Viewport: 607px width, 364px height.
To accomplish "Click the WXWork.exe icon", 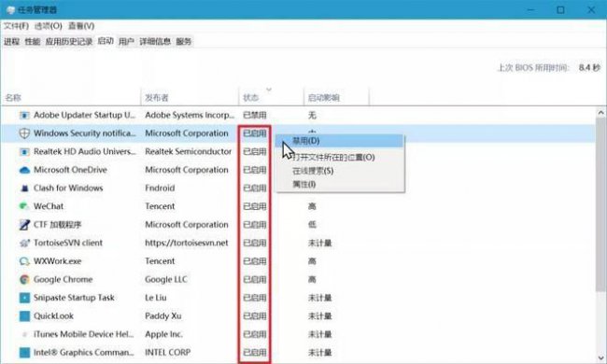I will coord(24,261).
